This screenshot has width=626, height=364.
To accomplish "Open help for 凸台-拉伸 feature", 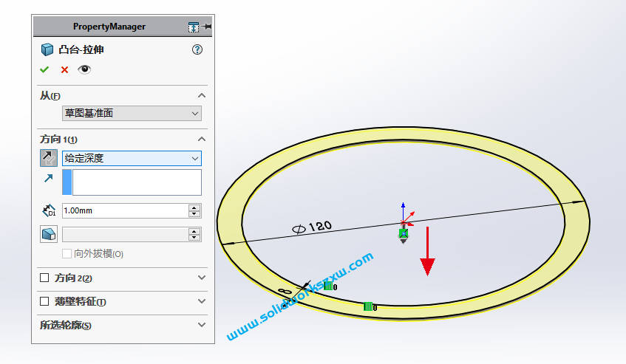I will pyautogui.click(x=197, y=49).
